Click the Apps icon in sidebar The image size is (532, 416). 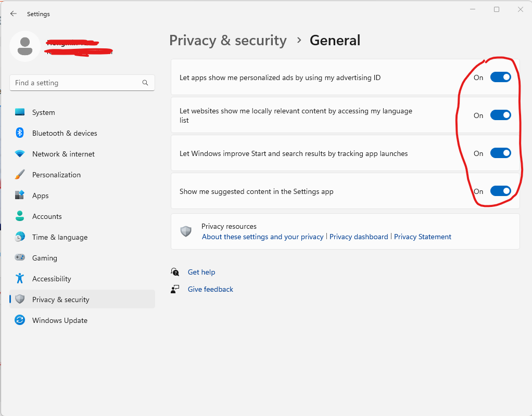click(x=20, y=196)
